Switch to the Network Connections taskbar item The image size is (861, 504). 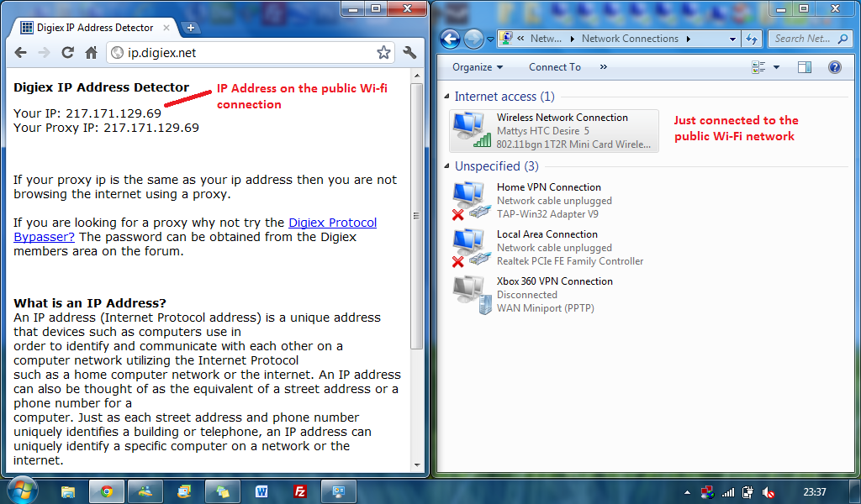pos(338,491)
